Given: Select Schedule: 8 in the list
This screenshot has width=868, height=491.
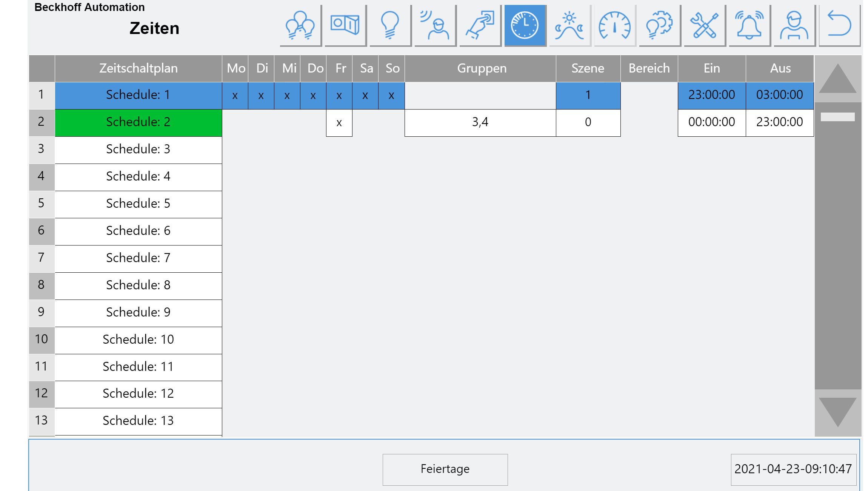Looking at the screenshot, I should coord(139,286).
